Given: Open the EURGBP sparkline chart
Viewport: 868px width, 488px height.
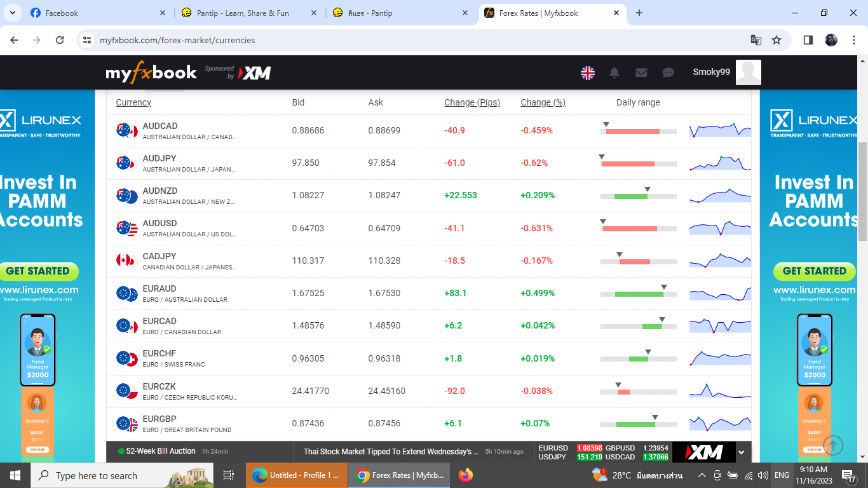Looking at the screenshot, I should click(x=720, y=423).
